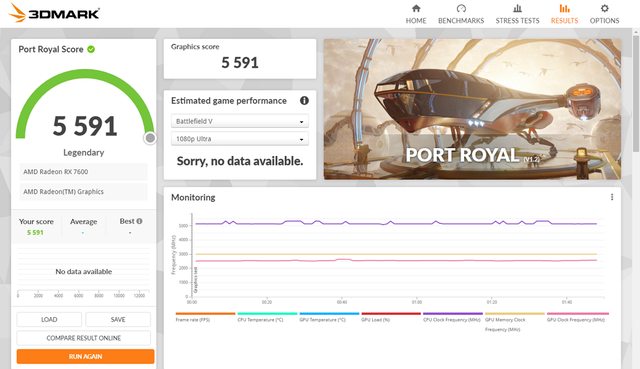Screen dimensions: 640x369
Task: Expand the Battlefield V game dropdown
Action: (240, 121)
